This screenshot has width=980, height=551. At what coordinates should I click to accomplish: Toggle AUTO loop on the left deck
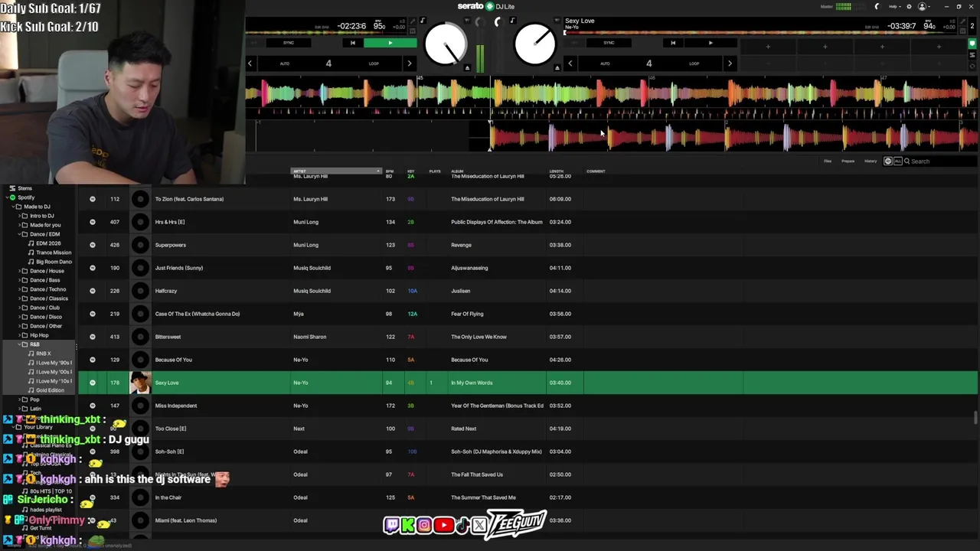[285, 64]
